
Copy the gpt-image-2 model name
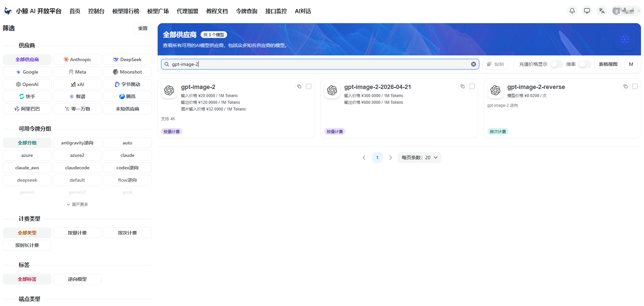(299, 86)
